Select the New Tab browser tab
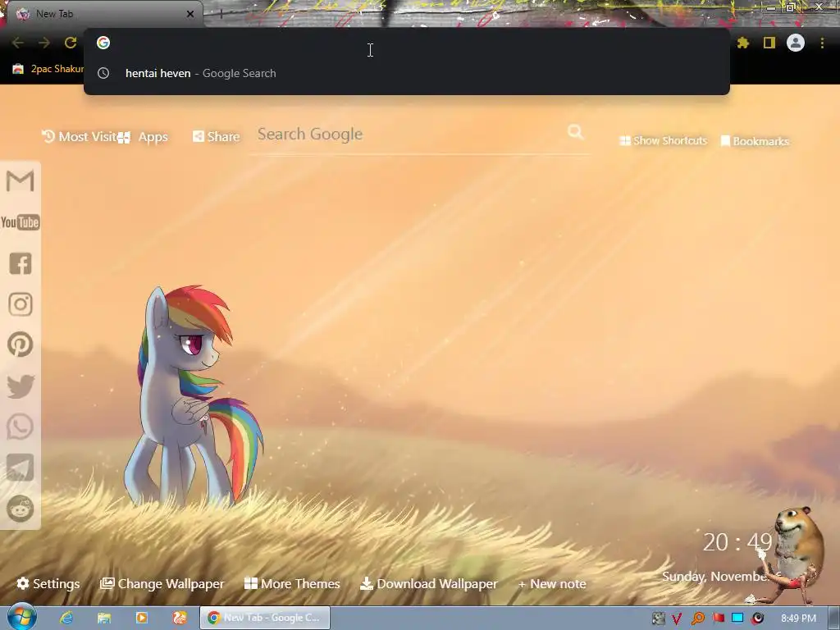The image size is (840, 630). tap(104, 14)
